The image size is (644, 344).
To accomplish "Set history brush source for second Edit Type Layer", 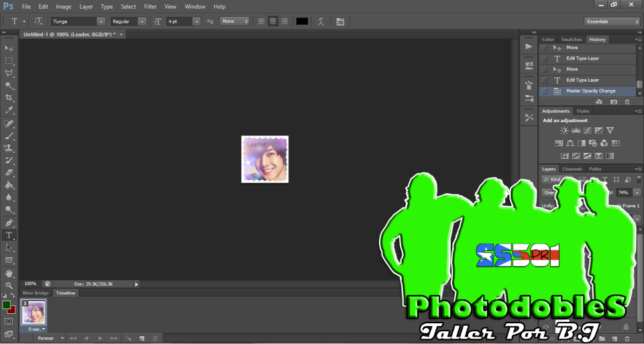I will 544,80.
